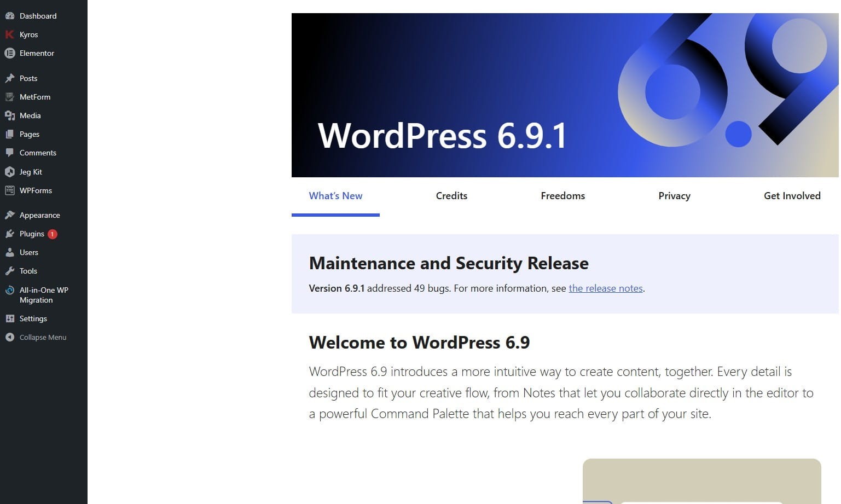The height and width of the screenshot is (504, 841).
Task: Click the All-in-One WP Migration icon
Action: pyautogui.click(x=9, y=290)
